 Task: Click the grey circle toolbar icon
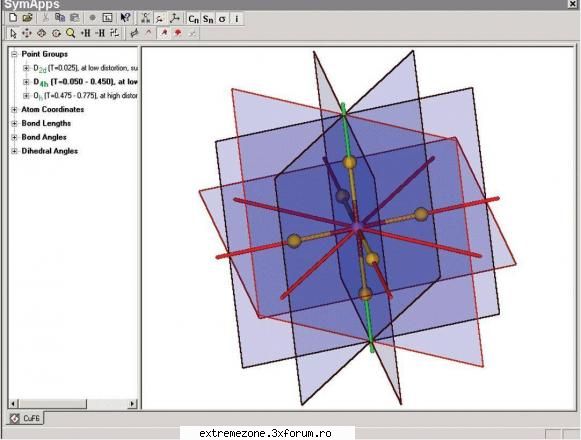pos(93,18)
